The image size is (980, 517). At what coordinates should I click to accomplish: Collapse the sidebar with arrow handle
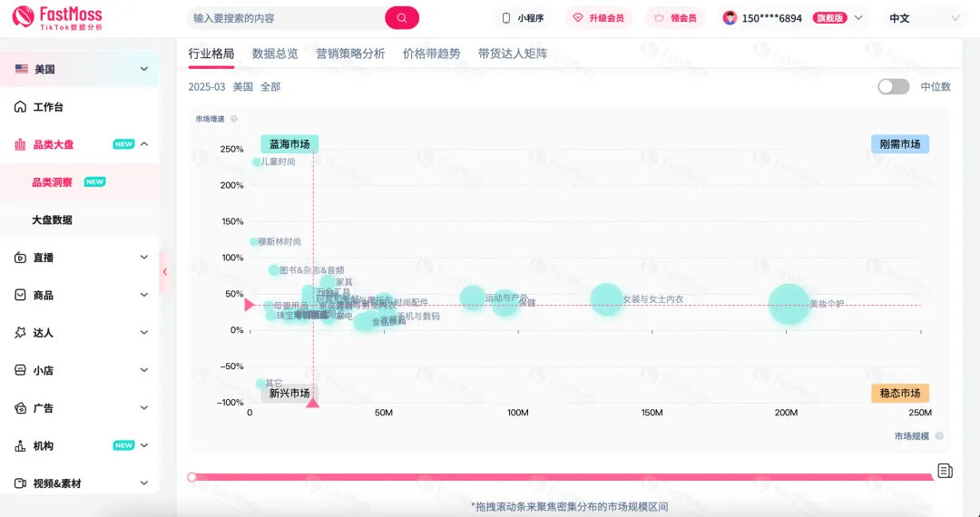165,271
